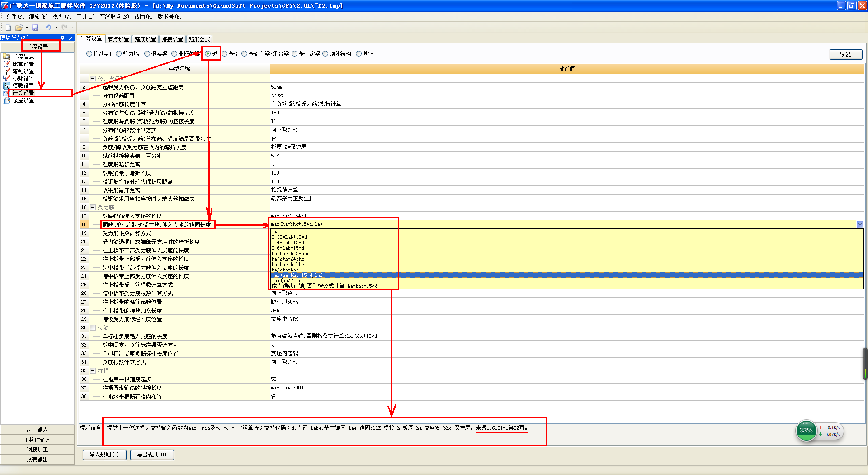The image size is (868, 475).
Task: Open the 文件(F) menu
Action: click(x=15, y=17)
